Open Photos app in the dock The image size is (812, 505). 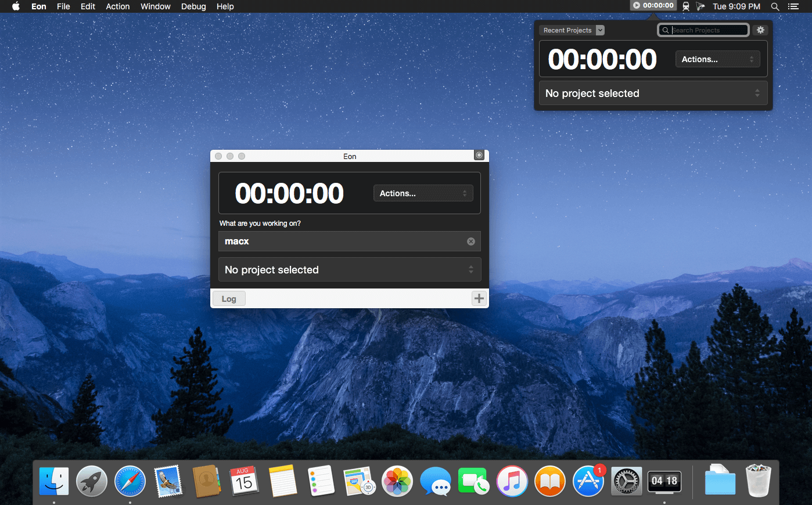pyautogui.click(x=397, y=481)
